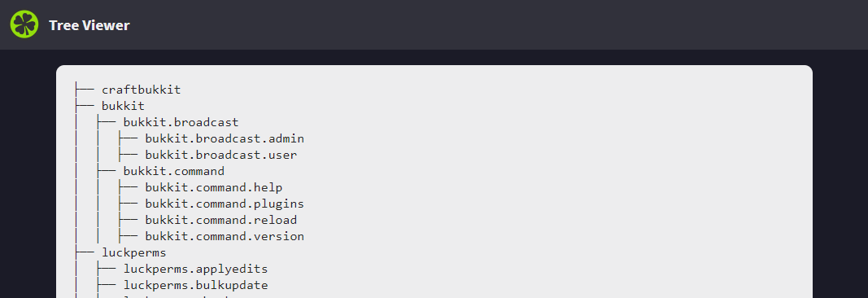Select bukkit.broadcast.admin permission node

pyautogui.click(x=225, y=138)
